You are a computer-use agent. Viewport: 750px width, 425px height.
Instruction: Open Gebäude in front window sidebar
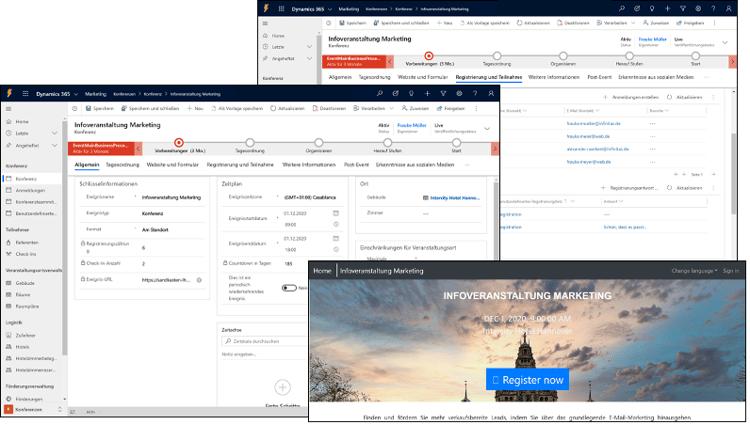click(x=25, y=283)
